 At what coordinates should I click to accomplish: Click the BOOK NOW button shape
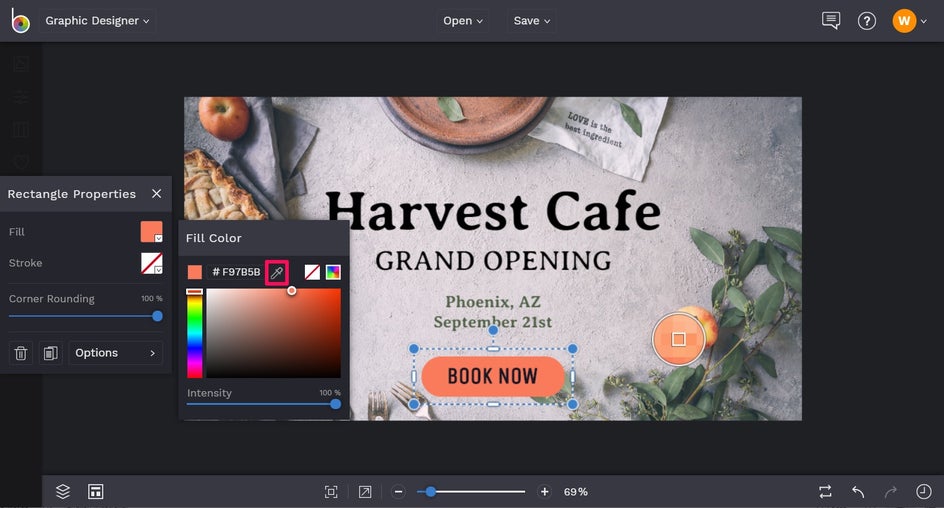(x=493, y=376)
